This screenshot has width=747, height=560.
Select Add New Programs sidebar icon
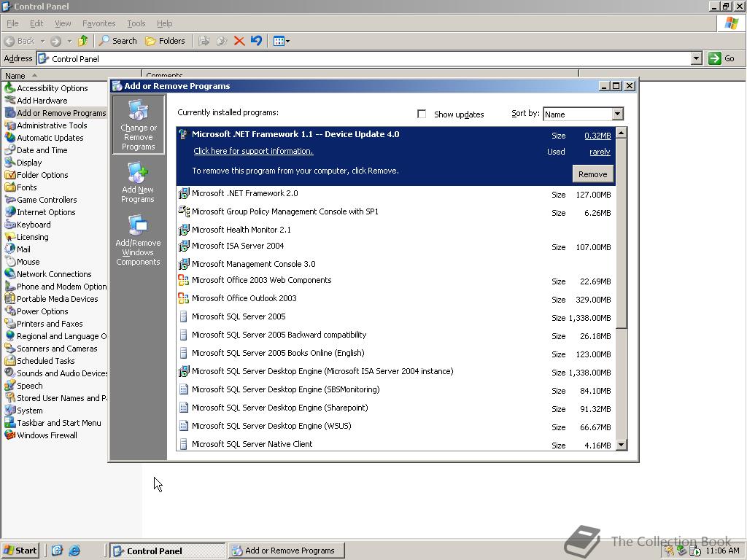(x=138, y=182)
